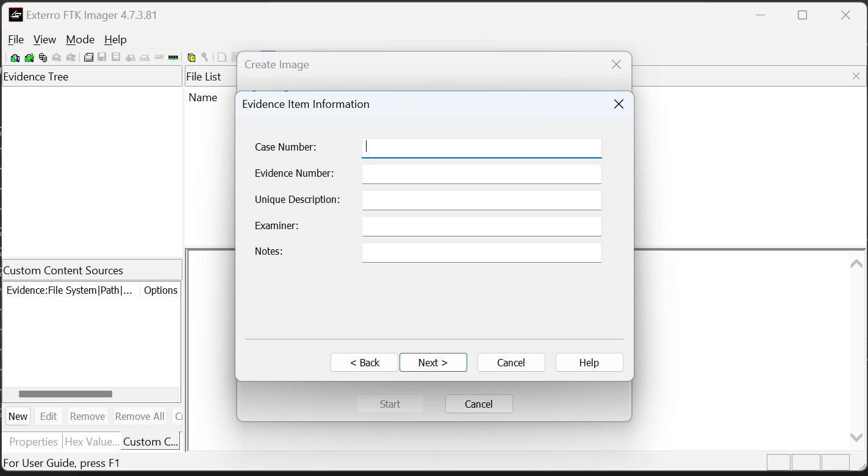Click Cancel in the Create Image dialog
Image resolution: width=868 pixels, height=476 pixels.
point(479,404)
